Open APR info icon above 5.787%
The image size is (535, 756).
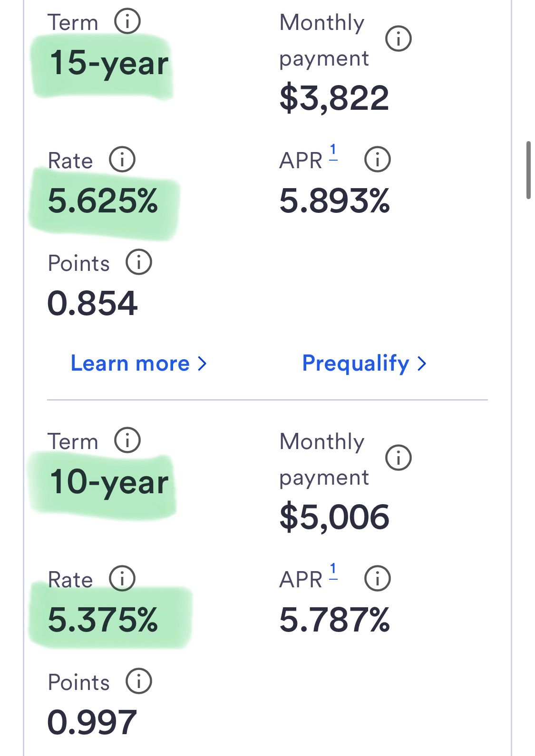(x=377, y=579)
